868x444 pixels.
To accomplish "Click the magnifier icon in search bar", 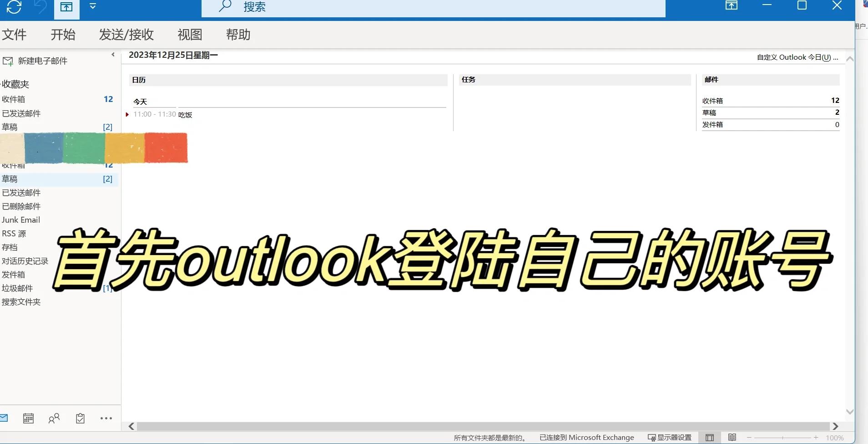I will (225, 6).
